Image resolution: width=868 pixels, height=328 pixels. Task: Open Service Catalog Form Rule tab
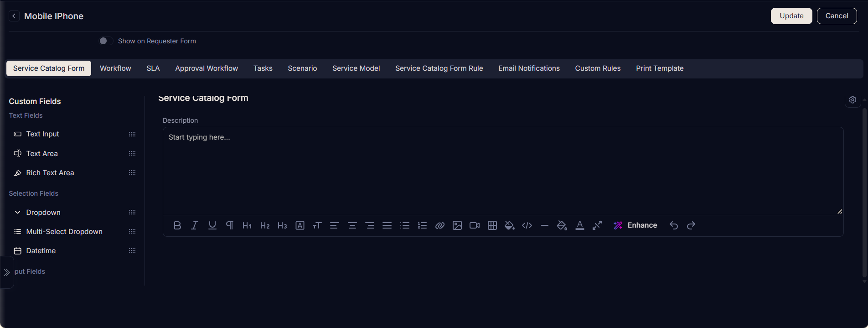click(x=439, y=68)
